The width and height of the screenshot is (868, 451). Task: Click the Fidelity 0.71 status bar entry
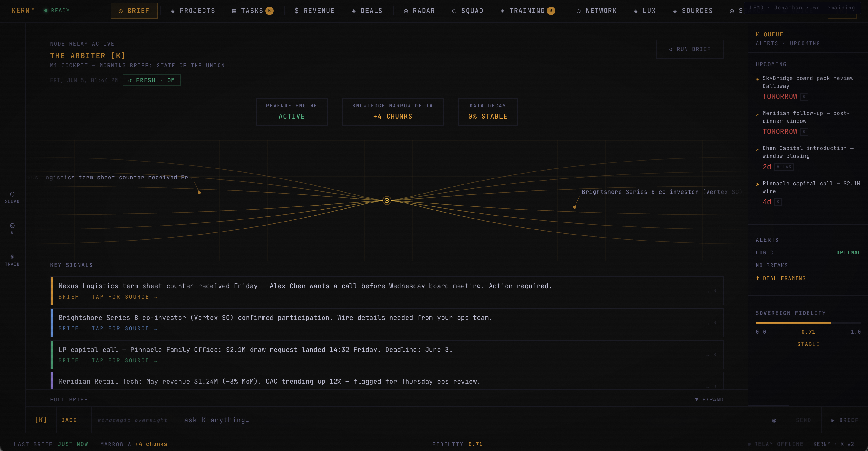coord(457,444)
